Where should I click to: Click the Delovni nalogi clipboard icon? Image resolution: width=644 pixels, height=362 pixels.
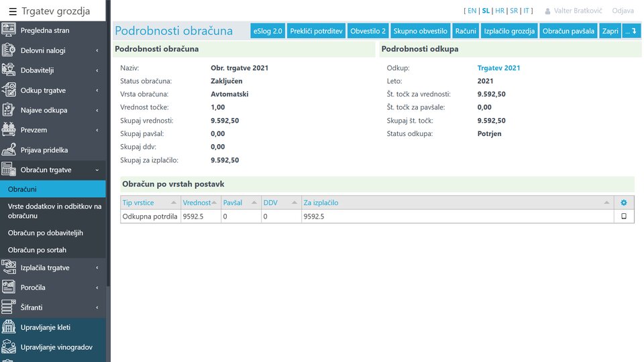coord(9,50)
